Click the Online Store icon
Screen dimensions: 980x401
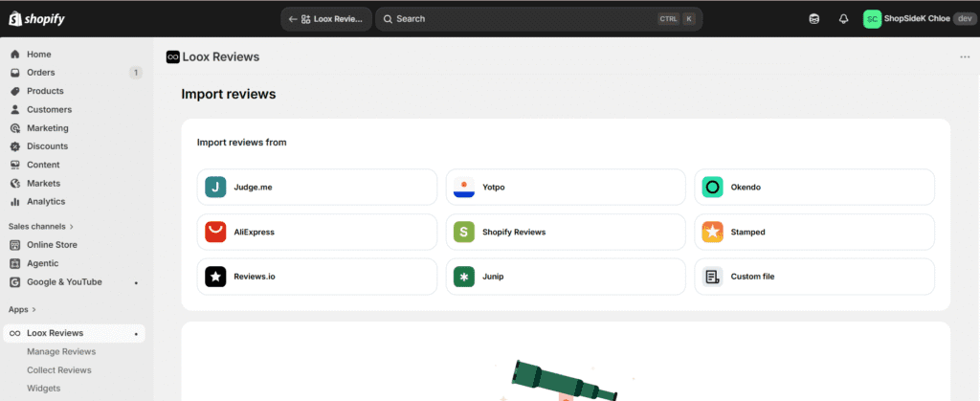pyautogui.click(x=15, y=245)
